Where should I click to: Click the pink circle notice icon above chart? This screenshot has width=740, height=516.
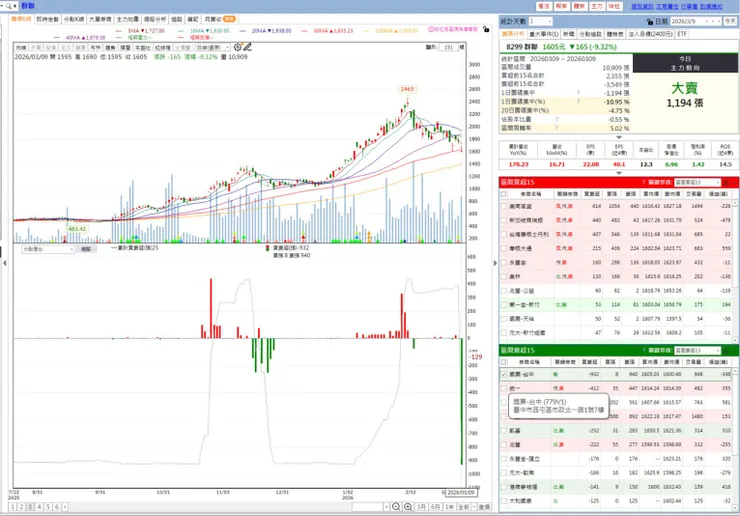point(431,29)
